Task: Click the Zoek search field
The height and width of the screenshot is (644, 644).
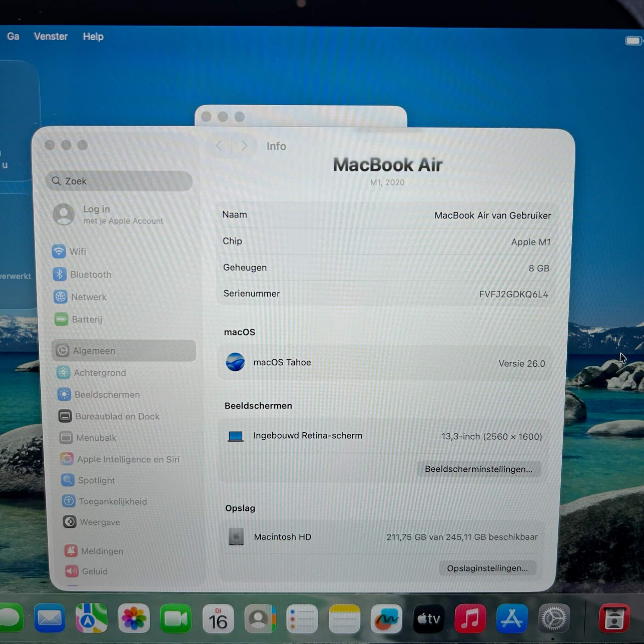Action: pyautogui.click(x=119, y=181)
